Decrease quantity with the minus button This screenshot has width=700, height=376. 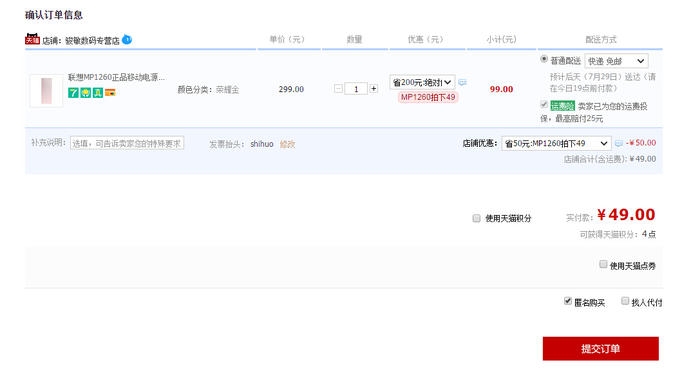pos(338,89)
